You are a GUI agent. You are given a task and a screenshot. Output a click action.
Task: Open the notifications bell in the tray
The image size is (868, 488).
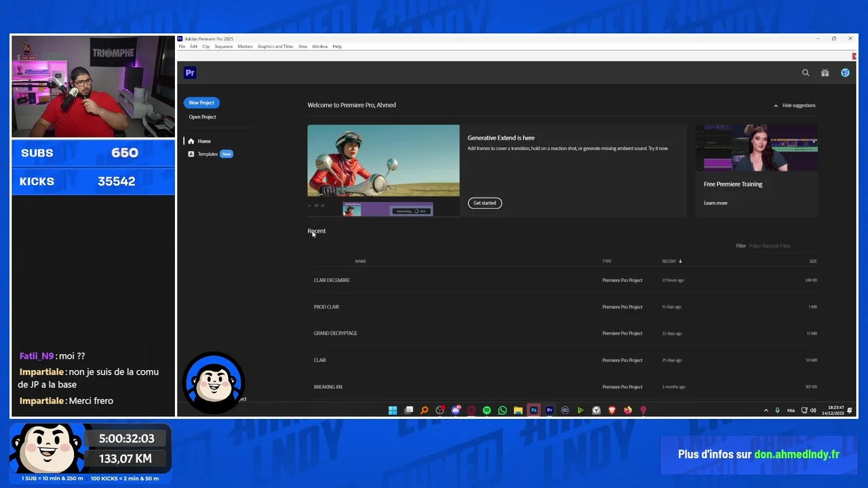850,410
